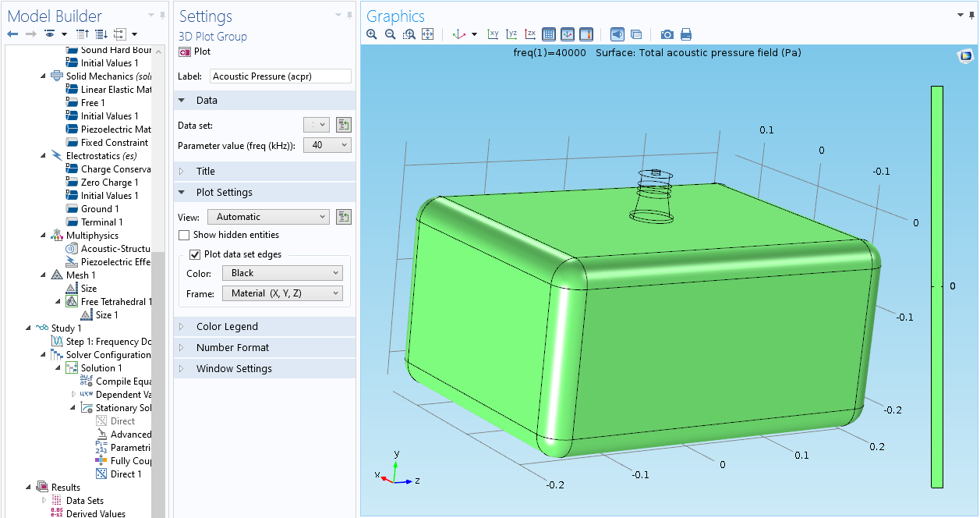Take a snapshot with the camera icon

(667, 34)
